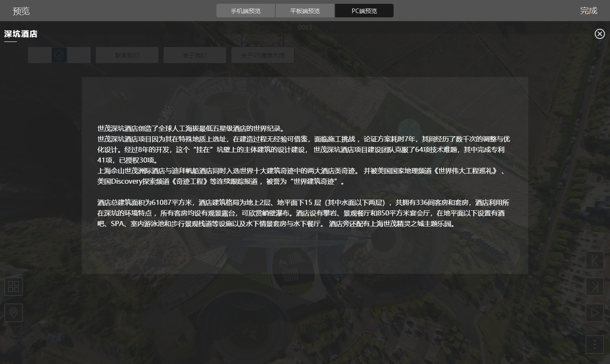Click the 0013 scene label
This screenshot has height=364, width=610.
click(x=305, y=28)
